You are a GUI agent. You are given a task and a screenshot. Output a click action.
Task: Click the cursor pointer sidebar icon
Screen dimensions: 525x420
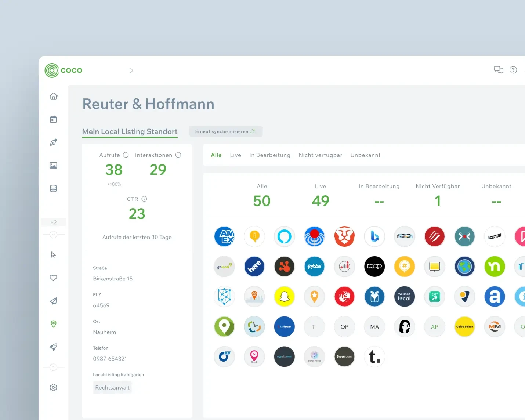[x=54, y=255]
